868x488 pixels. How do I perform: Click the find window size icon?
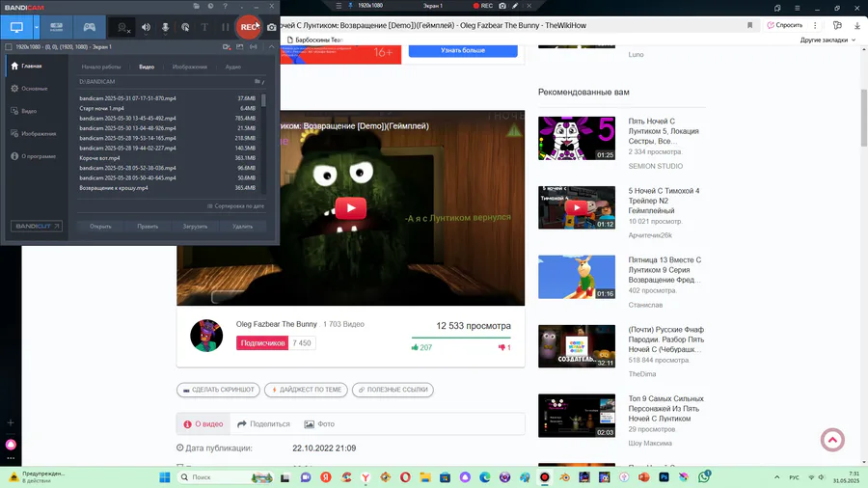254,47
